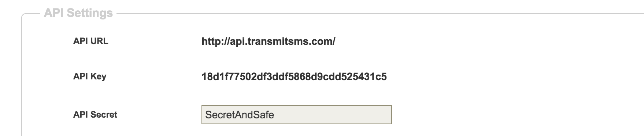Select the API Settings section heading
Viewport: 644px width, 136px height.
[78, 13]
